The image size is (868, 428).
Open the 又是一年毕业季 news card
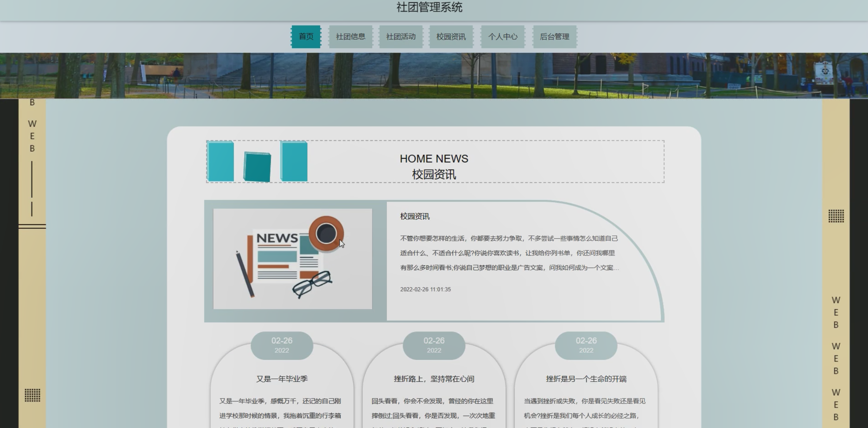(x=282, y=379)
